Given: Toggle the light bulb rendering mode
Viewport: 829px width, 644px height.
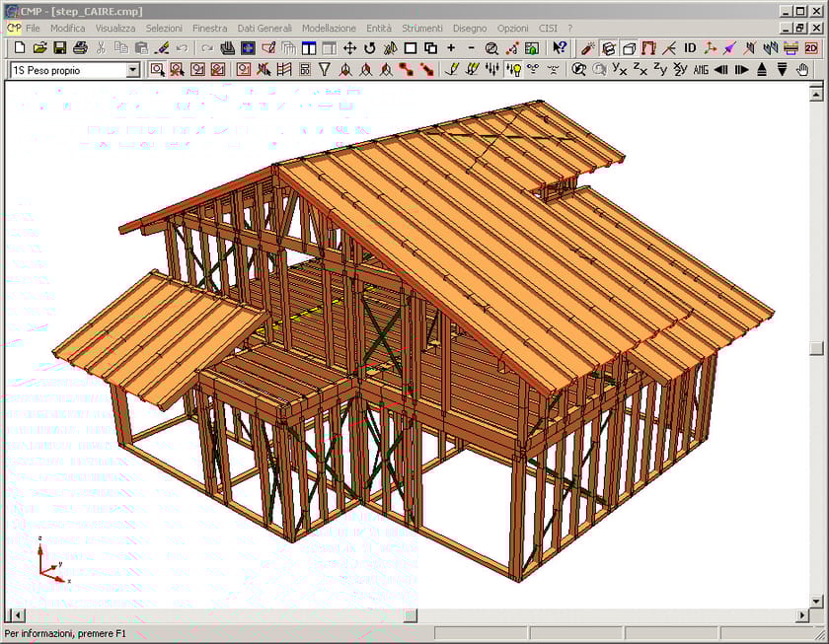Looking at the screenshot, I should tap(513, 69).
